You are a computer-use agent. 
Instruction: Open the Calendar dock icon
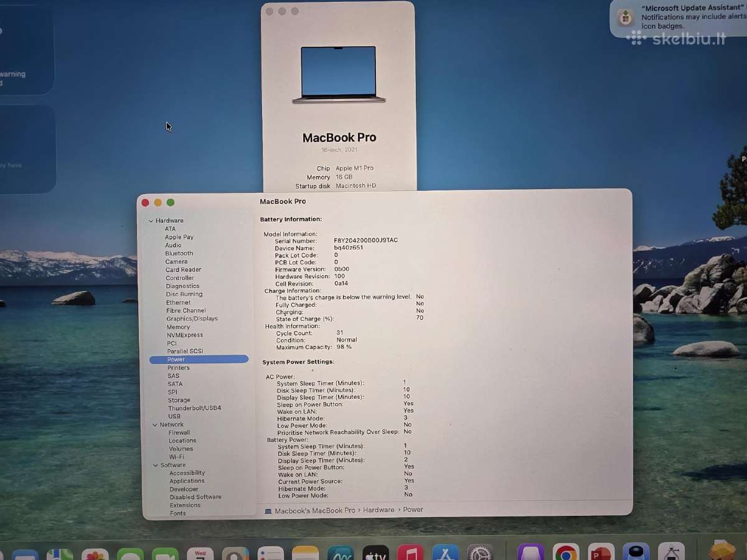200,554
